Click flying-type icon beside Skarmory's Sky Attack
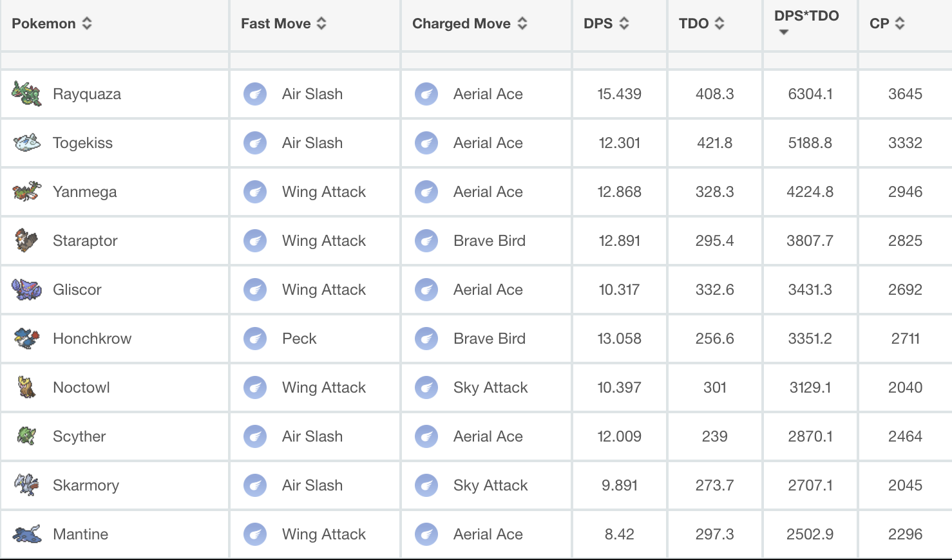This screenshot has width=952, height=560. point(426,485)
